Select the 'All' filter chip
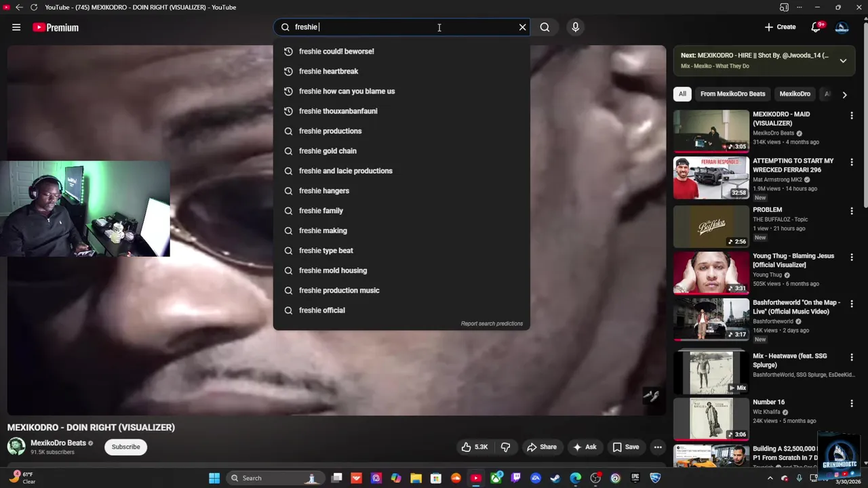 [682, 94]
